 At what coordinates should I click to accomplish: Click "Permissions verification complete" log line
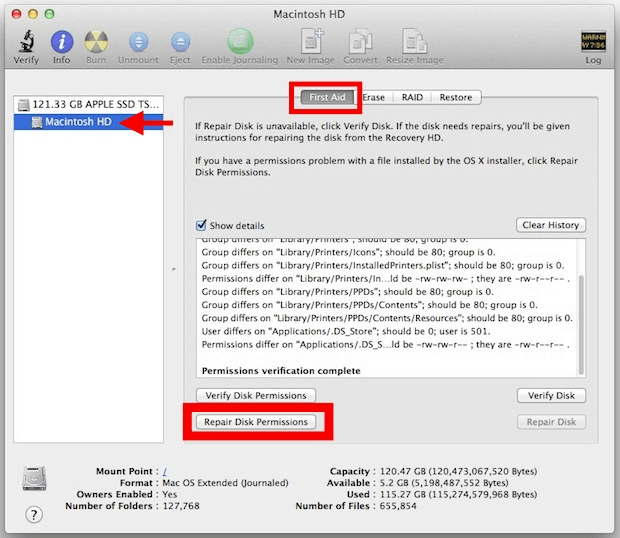pos(281,371)
